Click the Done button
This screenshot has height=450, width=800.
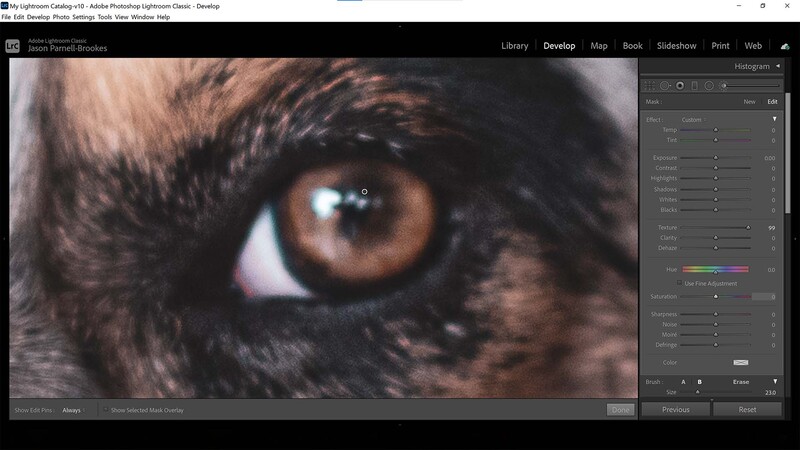coord(620,410)
